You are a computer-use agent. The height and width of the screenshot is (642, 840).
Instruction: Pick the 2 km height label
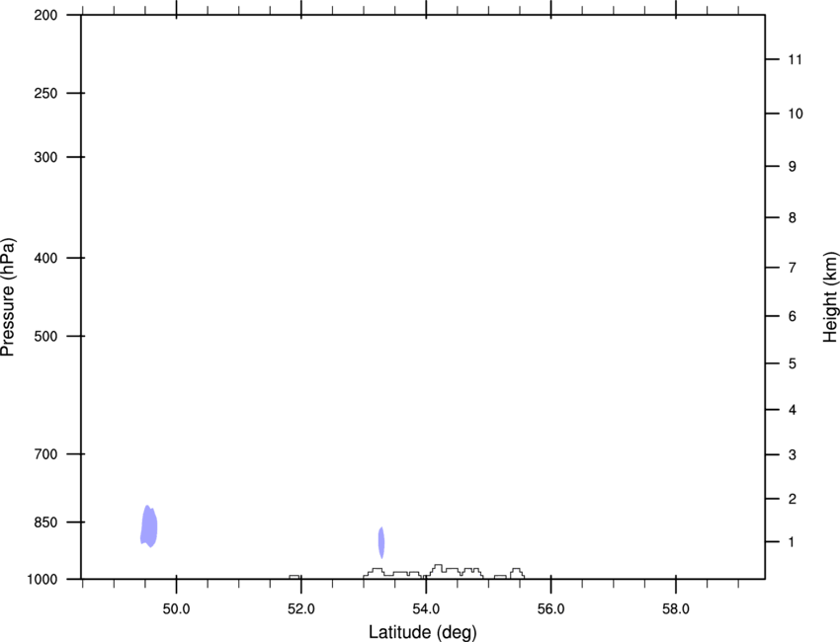click(x=793, y=499)
